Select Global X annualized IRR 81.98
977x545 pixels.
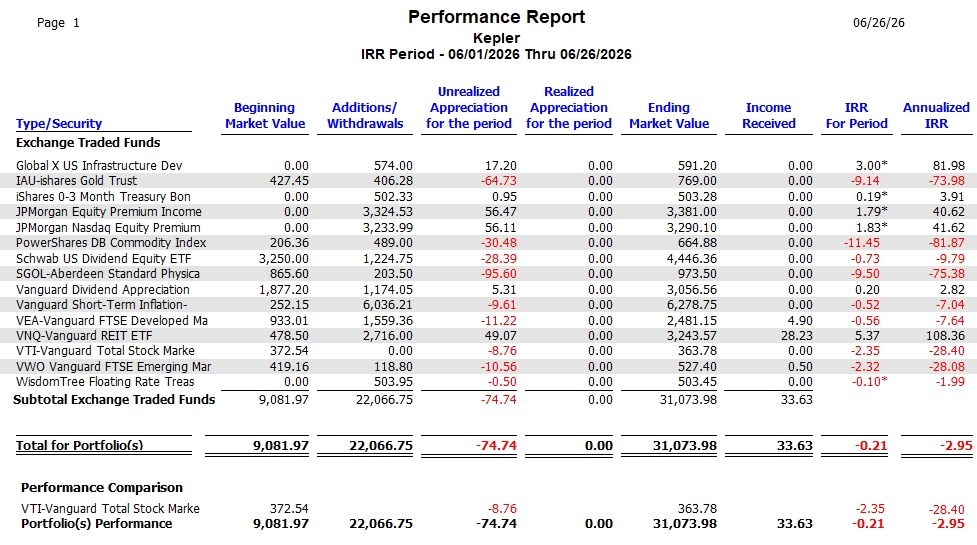[x=948, y=166]
